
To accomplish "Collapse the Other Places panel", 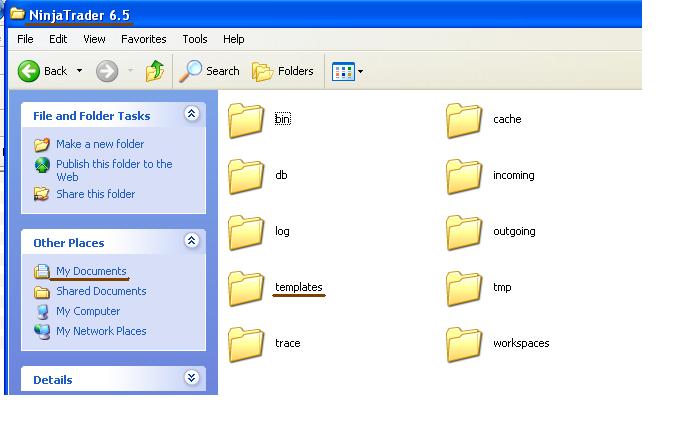I will 192,240.
